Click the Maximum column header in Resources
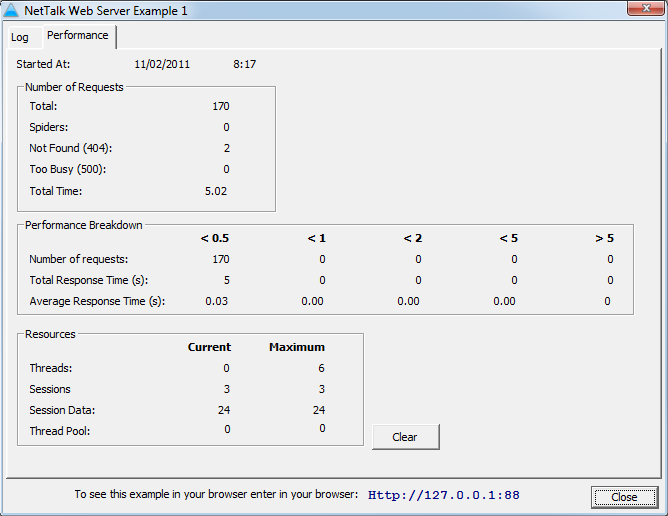This screenshot has height=516, width=668. click(296, 347)
